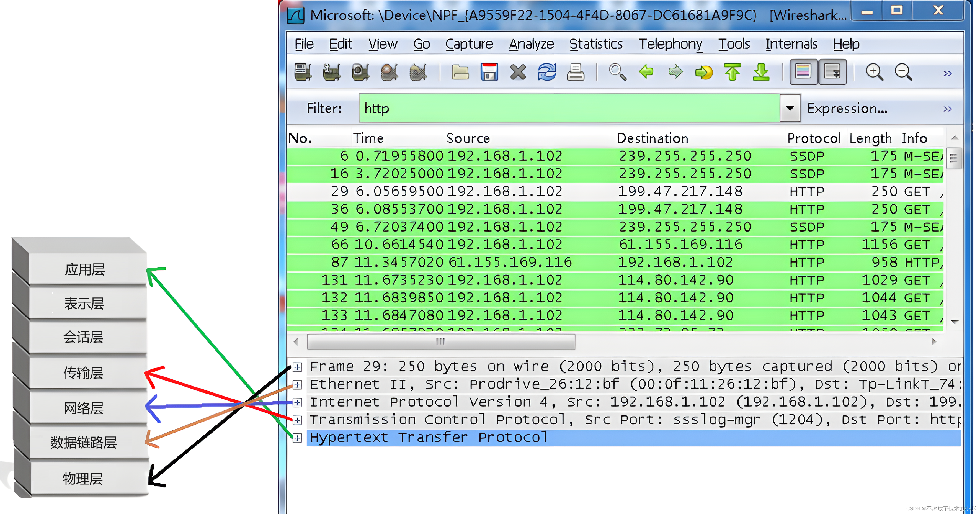Open the capture interfaces list icon
Screen dimensions: 980x514
303,72
